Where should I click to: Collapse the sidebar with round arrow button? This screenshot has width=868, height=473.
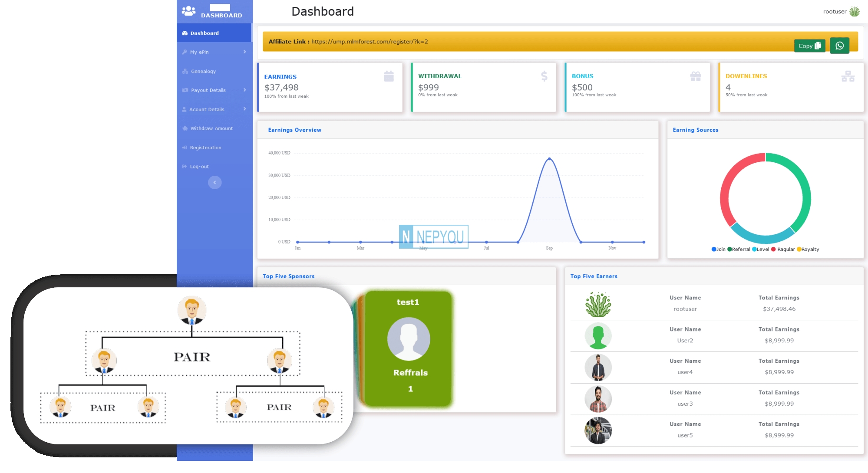[x=215, y=182]
